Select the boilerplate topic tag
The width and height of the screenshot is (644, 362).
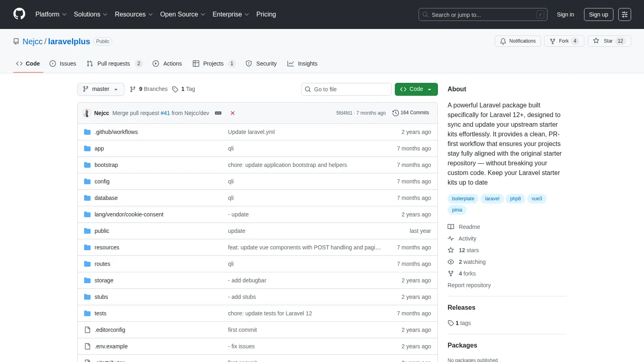click(463, 199)
